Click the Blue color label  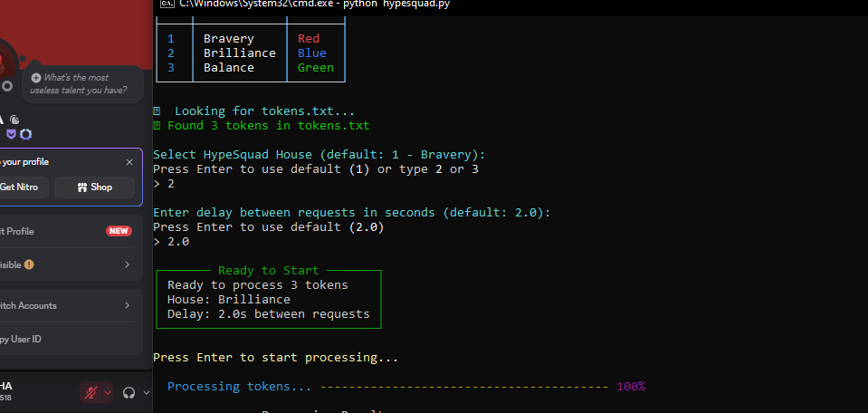[311, 53]
